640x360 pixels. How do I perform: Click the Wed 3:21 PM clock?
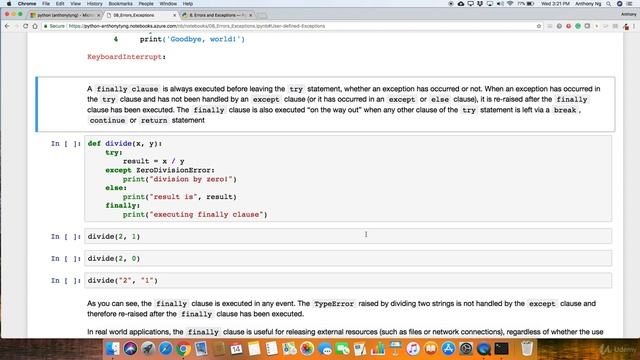pyautogui.click(x=555, y=4)
